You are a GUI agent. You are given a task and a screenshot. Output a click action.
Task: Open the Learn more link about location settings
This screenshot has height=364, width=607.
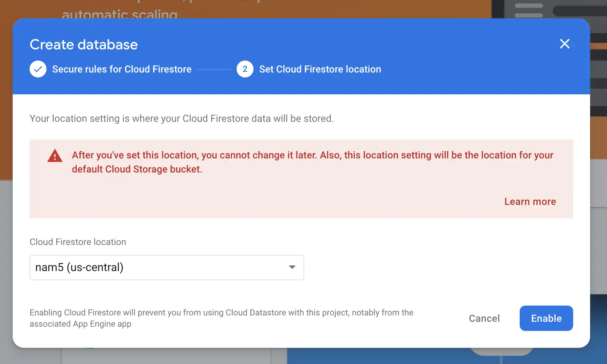(x=530, y=201)
